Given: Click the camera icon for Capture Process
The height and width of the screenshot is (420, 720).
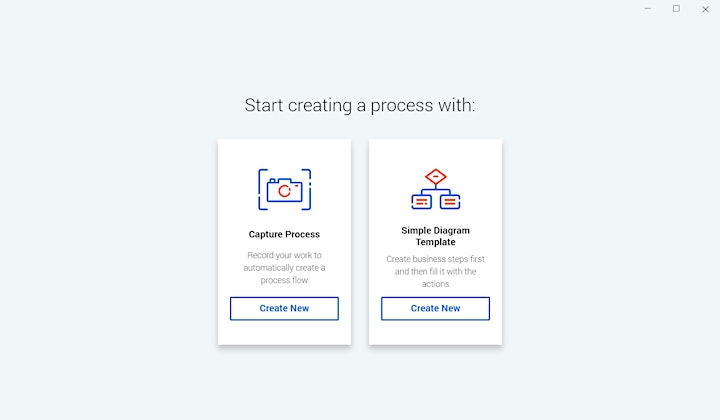Looking at the screenshot, I should (x=284, y=190).
